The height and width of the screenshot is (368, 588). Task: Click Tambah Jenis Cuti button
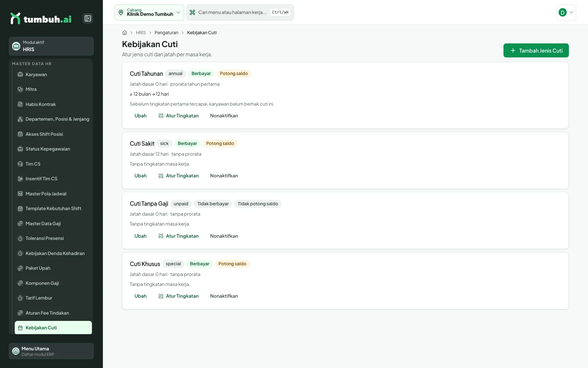pos(536,50)
